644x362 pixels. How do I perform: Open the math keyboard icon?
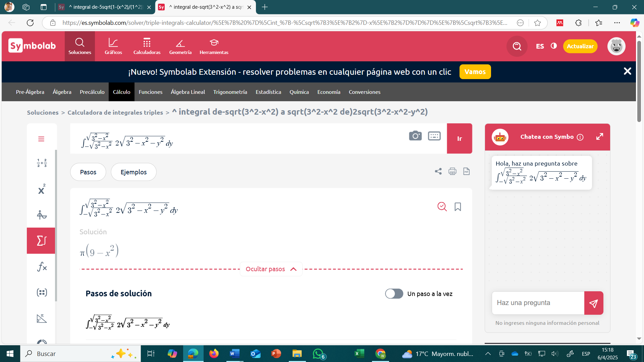click(434, 136)
